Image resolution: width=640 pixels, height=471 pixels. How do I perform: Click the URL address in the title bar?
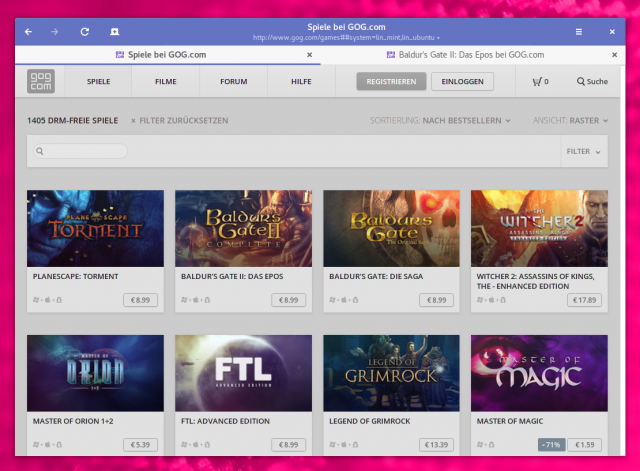coord(343,38)
